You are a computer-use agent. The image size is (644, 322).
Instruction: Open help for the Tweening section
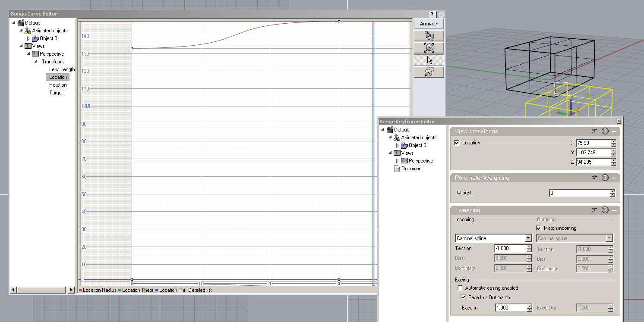tap(605, 210)
